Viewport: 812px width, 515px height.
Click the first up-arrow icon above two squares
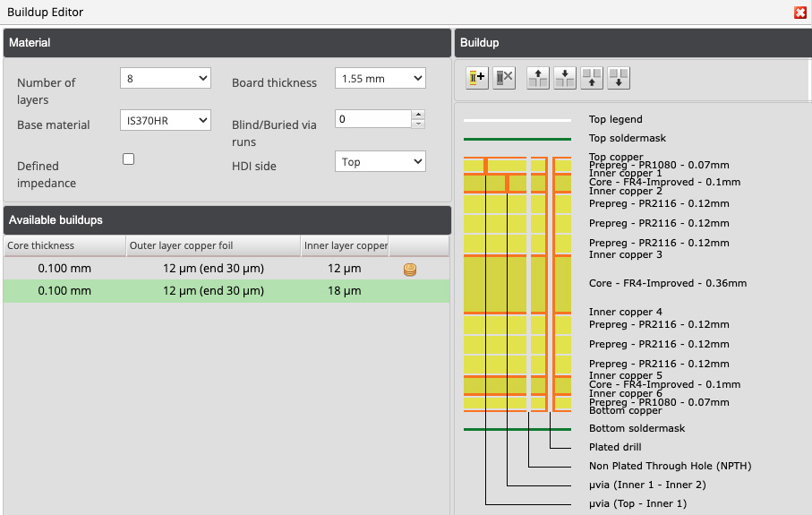click(537, 78)
